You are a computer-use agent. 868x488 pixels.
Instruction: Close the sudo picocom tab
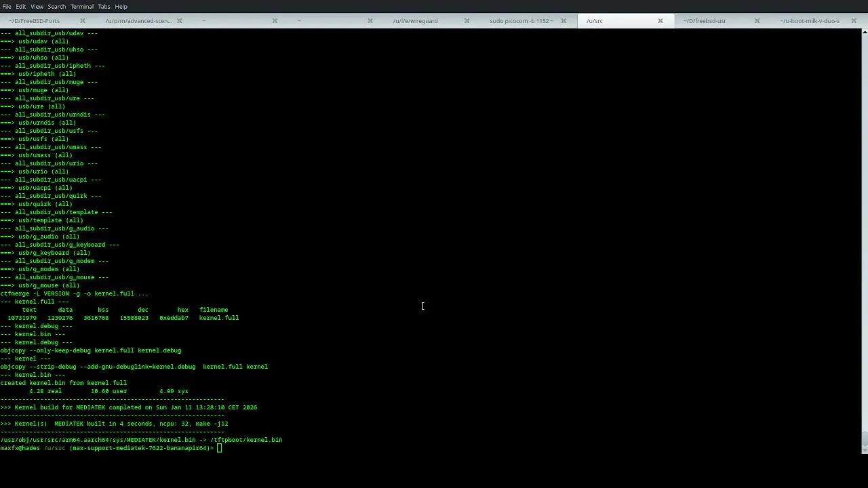pyautogui.click(x=564, y=21)
